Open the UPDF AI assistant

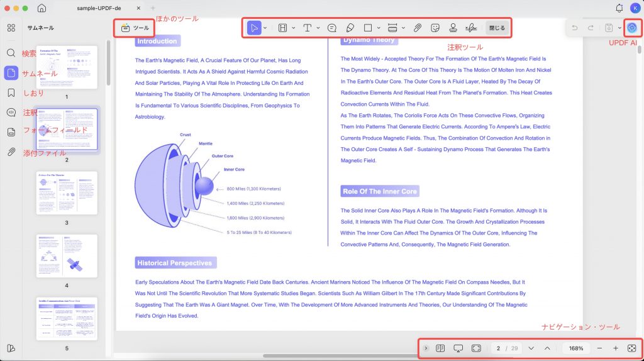[x=631, y=28]
